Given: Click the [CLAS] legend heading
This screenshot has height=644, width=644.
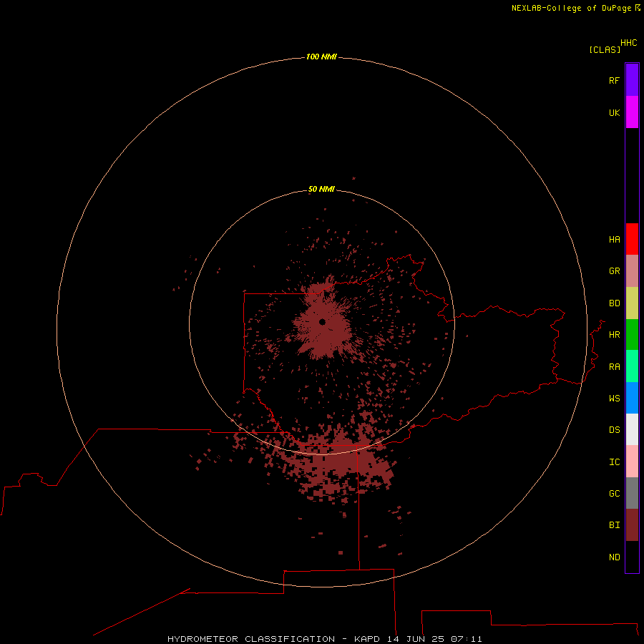Looking at the screenshot, I should 605,49.
